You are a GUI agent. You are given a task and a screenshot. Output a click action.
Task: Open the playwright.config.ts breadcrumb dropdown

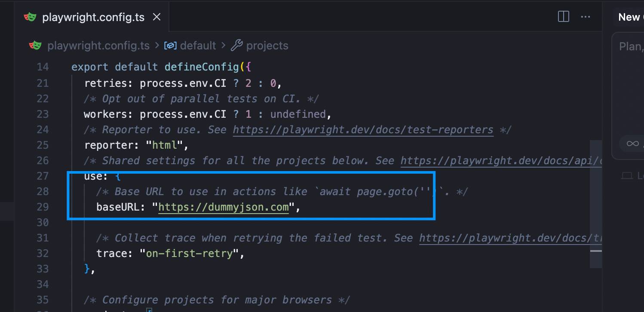pyautogui.click(x=98, y=45)
